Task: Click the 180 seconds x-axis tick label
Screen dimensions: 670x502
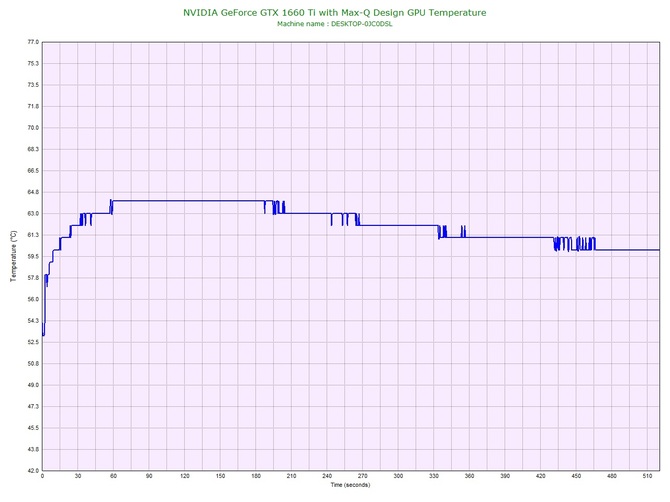Action: click(x=256, y=476)
